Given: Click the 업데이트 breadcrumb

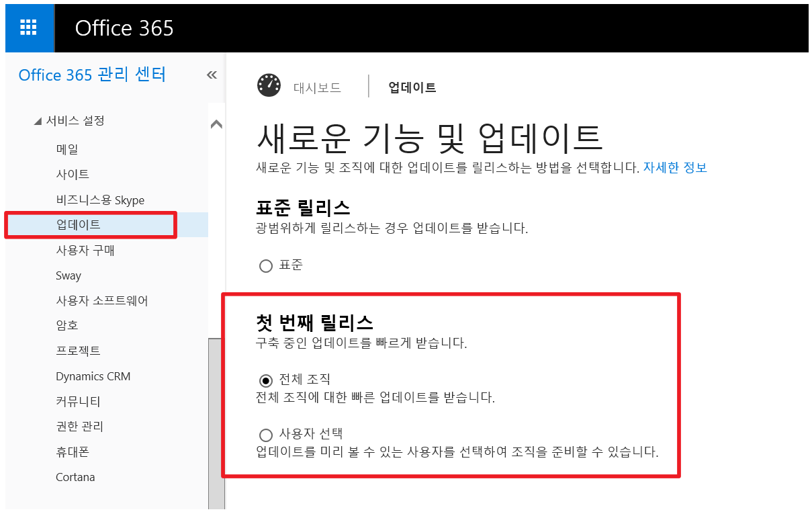Looking at the screenshot, I should click(x=412, y=87).
